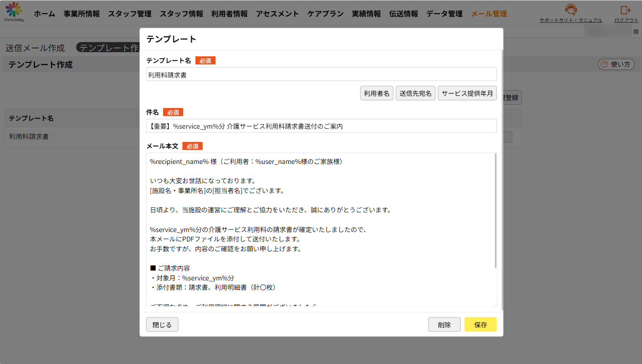This screenshot has height=364, width=642.
Task: Open 利用者情報 menu
Action: (x=229, y=14)
